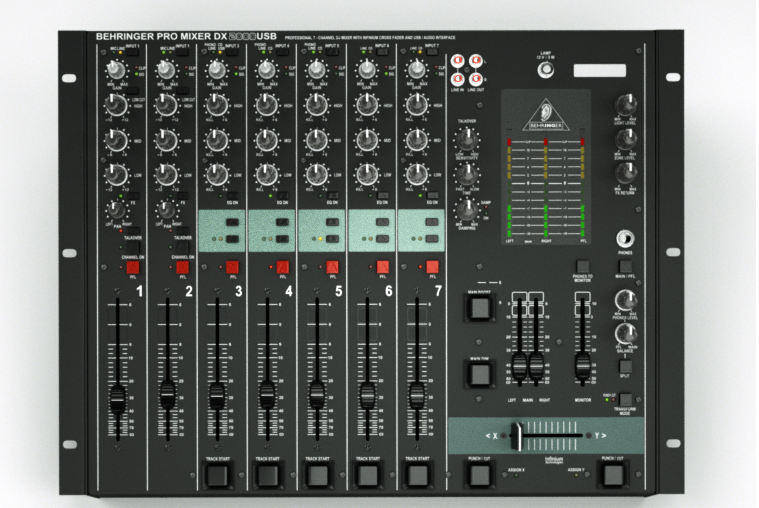Click channel 1 LOW EQ knob
Viewport: 759px width, 508px height.
(x=116, y=175)
